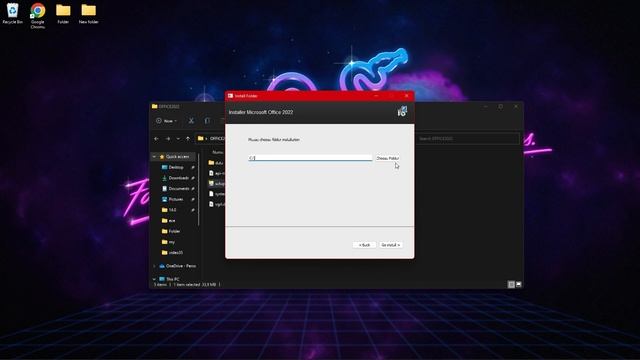
Task: Open Downloads in the Quick access list
Action: [176, 178]
